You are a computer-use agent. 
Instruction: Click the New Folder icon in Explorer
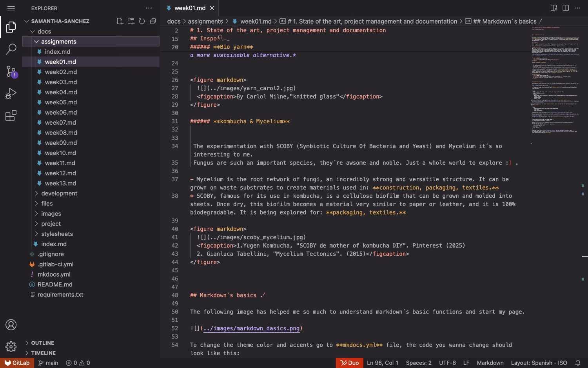click(x=131, y=21)
